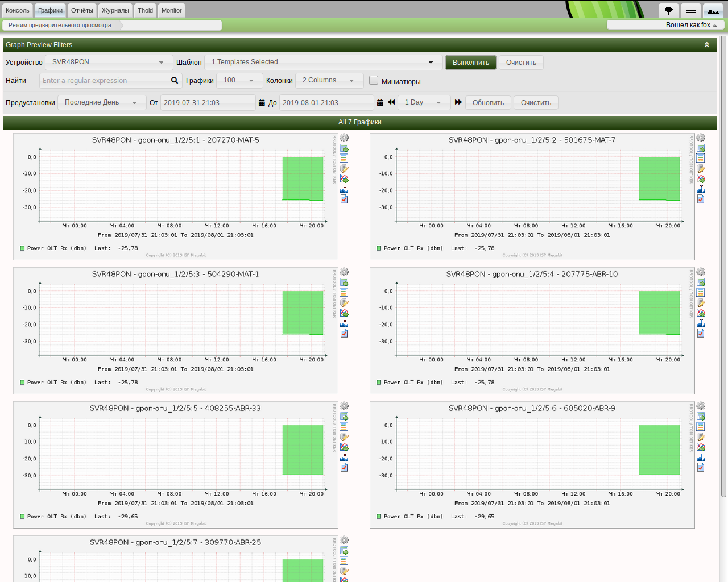Viewport: 728px width, 582px height.
Task: Kill spikes on graph 501675-MAT-7
Action: coord(701,189)
